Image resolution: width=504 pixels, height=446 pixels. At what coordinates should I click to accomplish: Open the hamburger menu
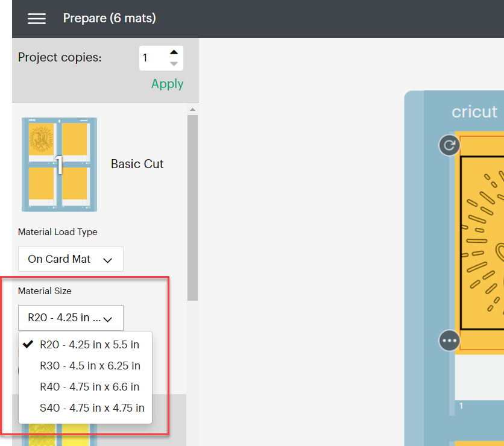point(37,19)
